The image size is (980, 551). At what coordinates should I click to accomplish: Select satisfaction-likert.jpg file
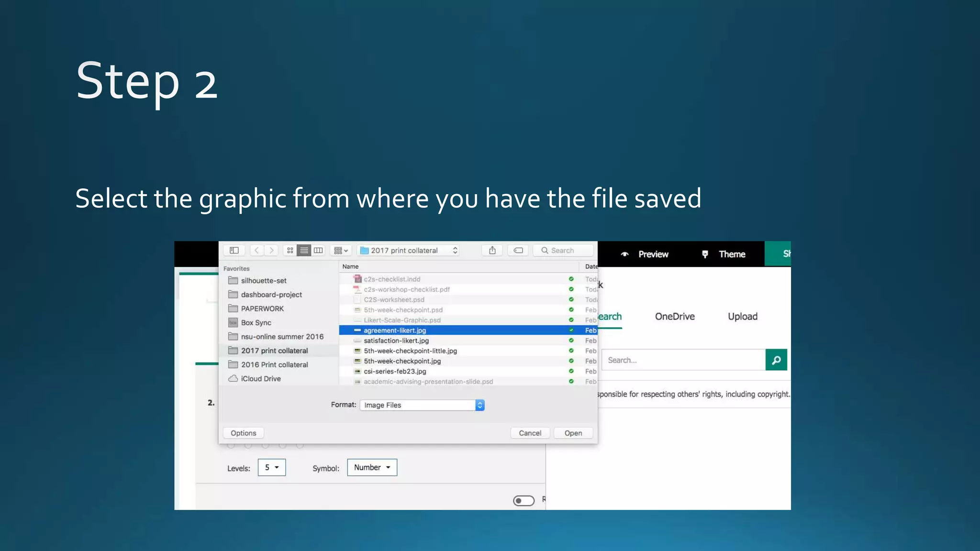point(396,341)
